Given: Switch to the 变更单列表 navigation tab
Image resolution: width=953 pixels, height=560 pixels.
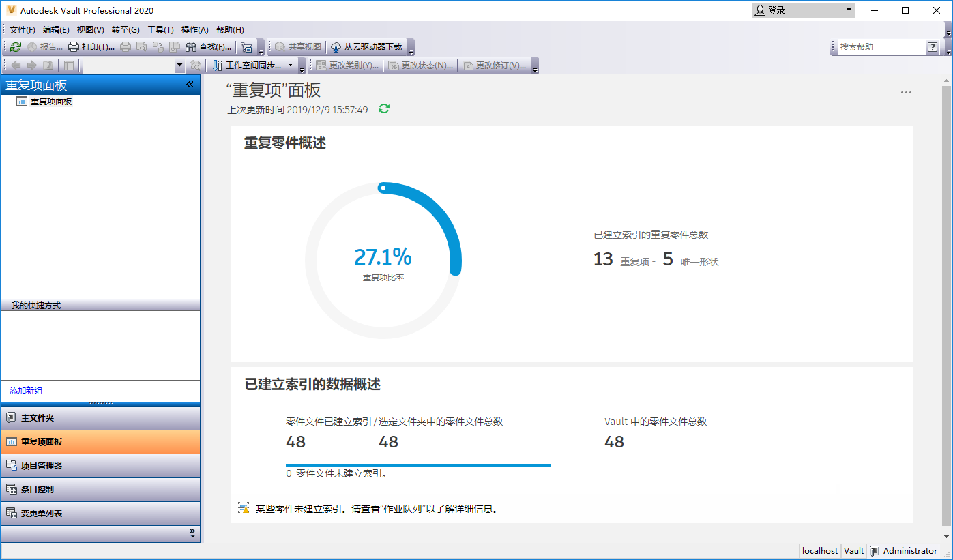Looking at the screenshot, I should 101,514.
